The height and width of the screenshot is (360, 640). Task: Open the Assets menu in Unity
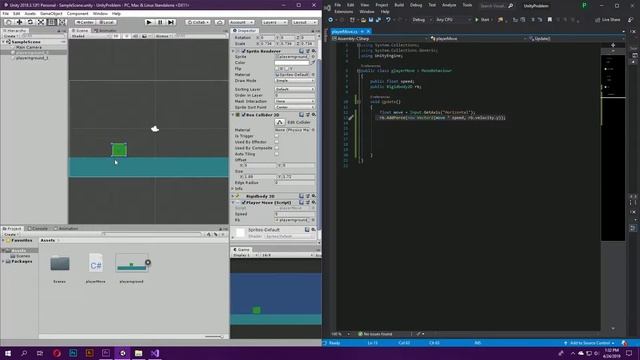coord(30,13)
